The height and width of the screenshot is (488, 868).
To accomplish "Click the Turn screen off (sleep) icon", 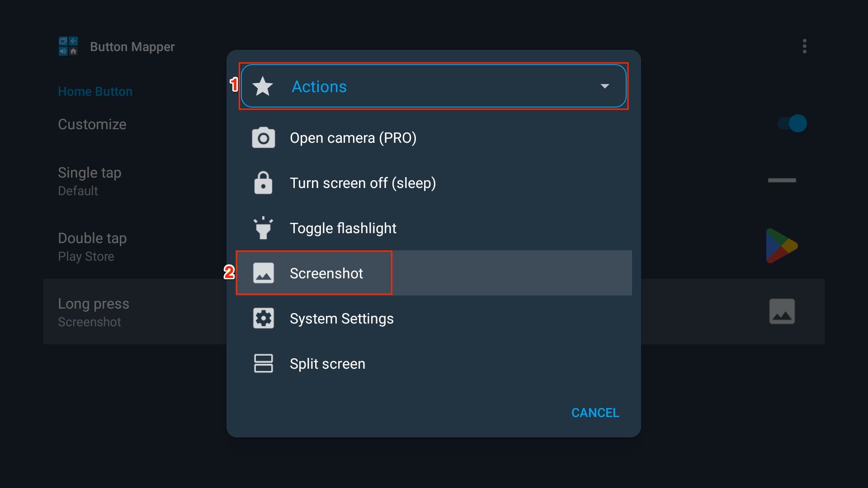I will tap(263, 183).
